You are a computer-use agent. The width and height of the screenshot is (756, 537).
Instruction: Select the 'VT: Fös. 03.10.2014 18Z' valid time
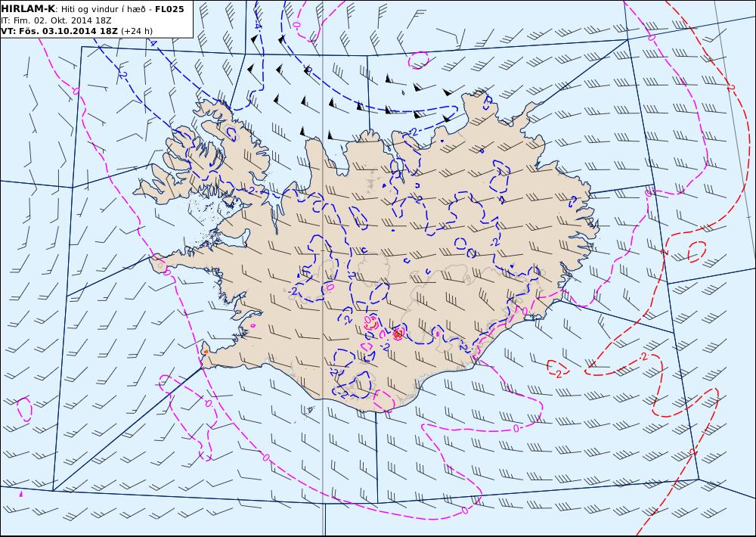(x=59, y=31)
